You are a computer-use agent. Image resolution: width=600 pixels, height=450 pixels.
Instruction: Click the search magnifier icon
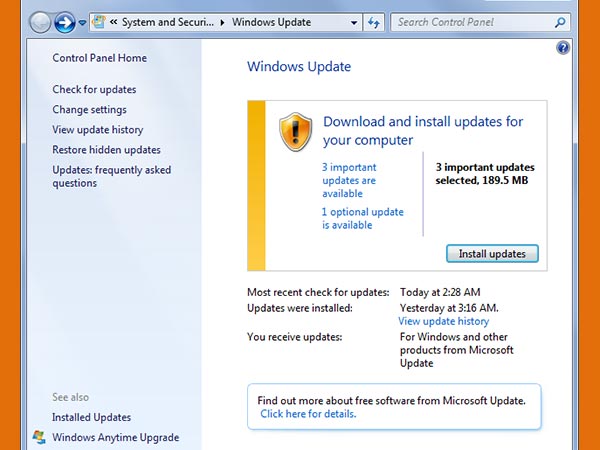tap(561, 22)
